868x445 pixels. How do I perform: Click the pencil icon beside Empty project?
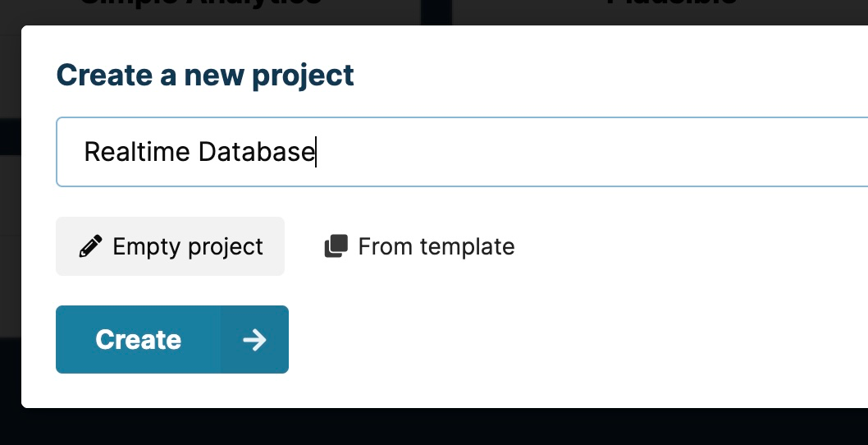click(91, 246)
